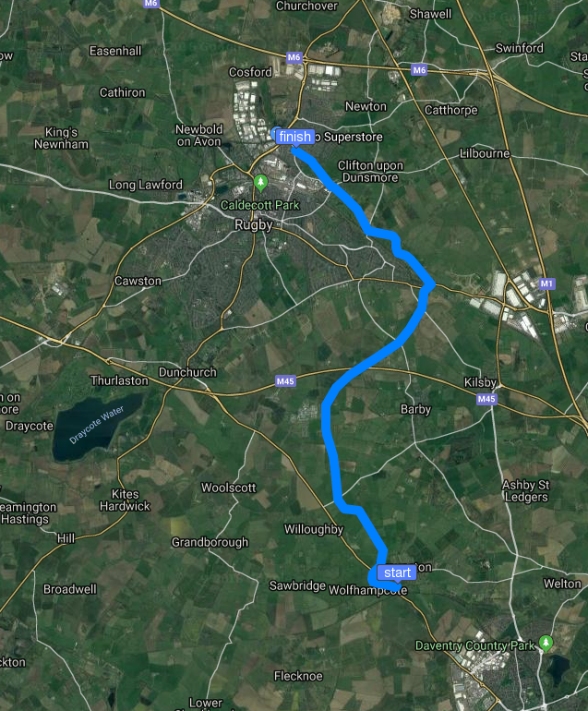
Task: Click the M45 shield near Kilsby
Action: (486, 399)
